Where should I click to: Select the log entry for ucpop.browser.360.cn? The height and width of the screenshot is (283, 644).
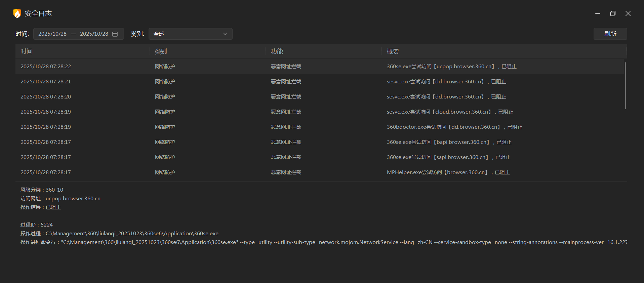tap(320, 67)
